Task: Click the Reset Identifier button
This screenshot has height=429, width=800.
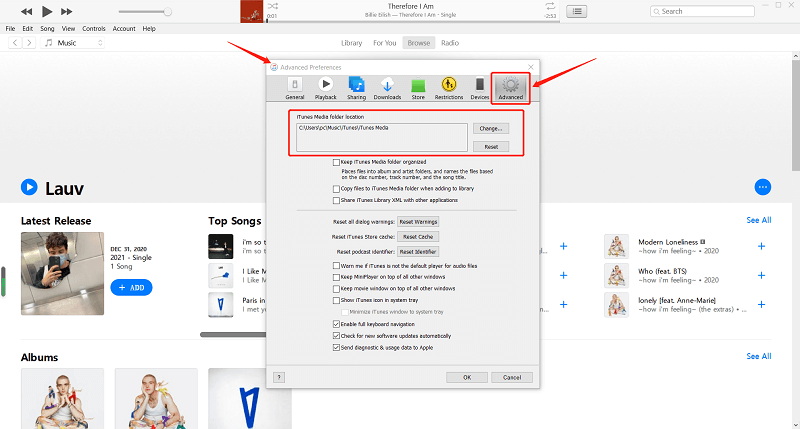Action: 418,251
